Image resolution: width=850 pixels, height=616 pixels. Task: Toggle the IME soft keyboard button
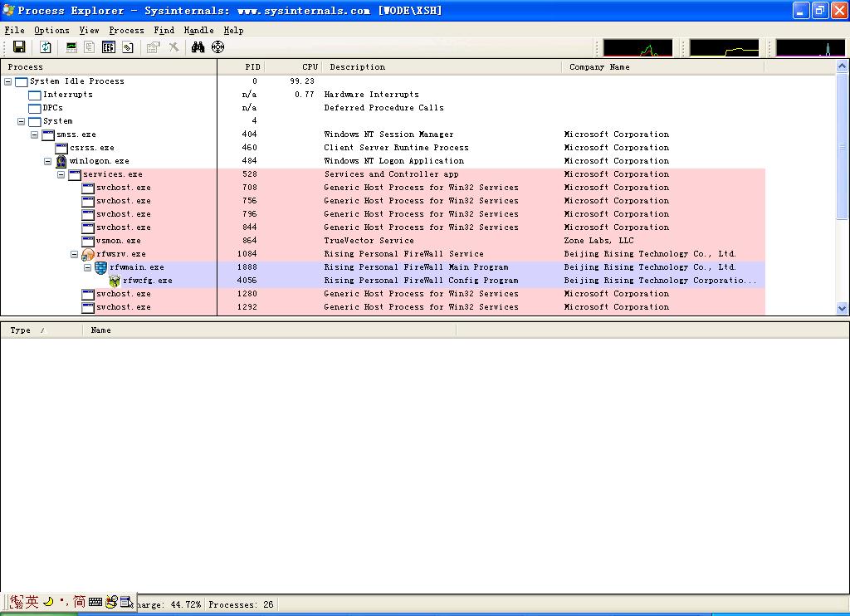pos(95,601)
